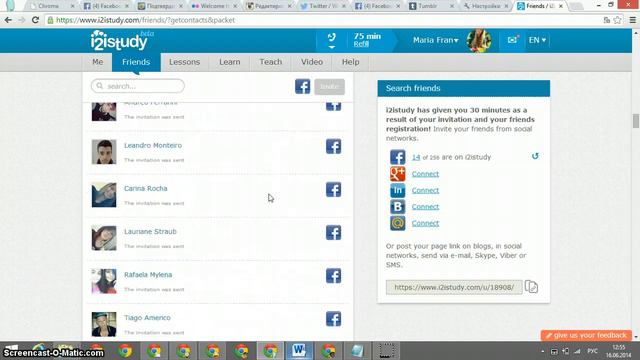
Task: Click the Facebook icon beside Invite button
Action: coord(302,87)
